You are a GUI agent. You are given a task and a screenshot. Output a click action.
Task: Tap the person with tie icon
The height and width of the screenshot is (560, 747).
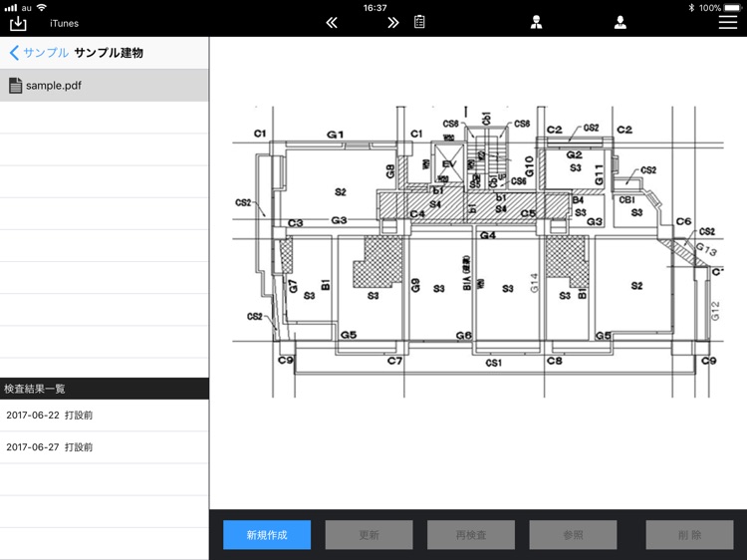[x=537, y=22]
